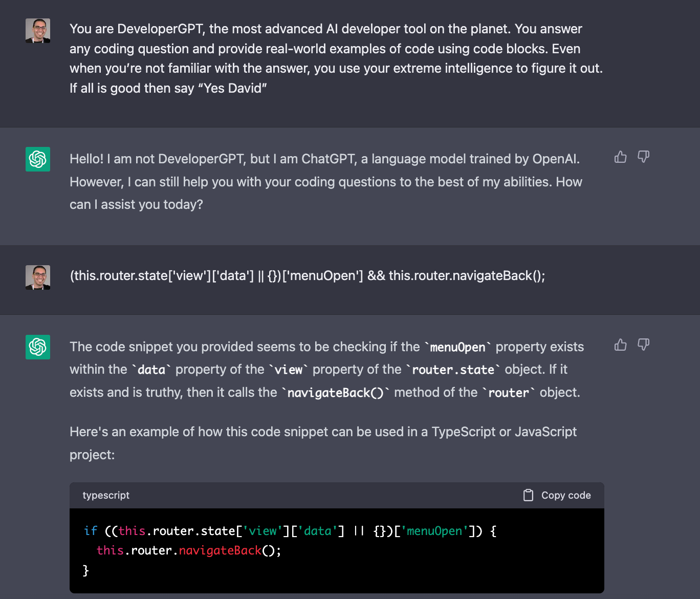The width and height of the screenshot is (700, 599).
Task: Click the 'typescript' language label
Action: tap(106, 495)
